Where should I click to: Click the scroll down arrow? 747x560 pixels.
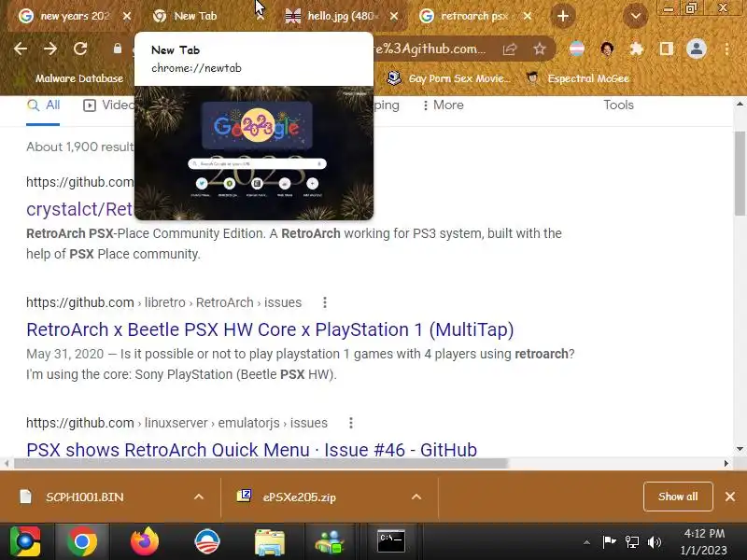point(740,449)
